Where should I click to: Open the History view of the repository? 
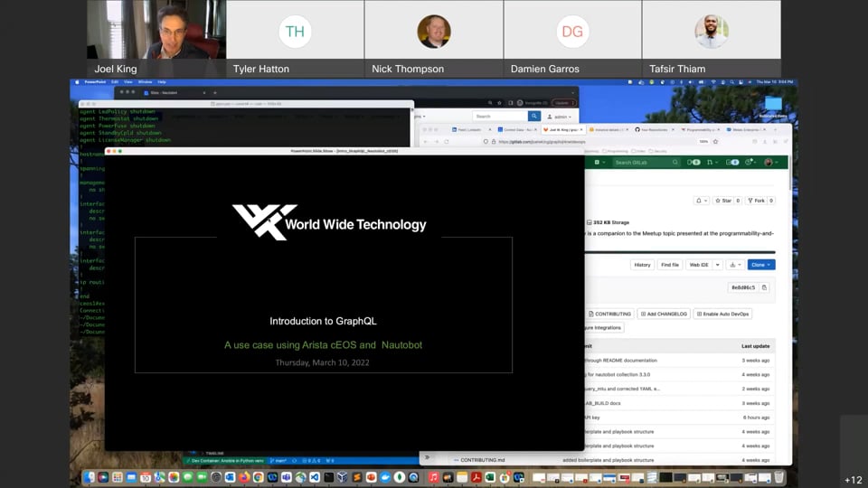(642, 265)
